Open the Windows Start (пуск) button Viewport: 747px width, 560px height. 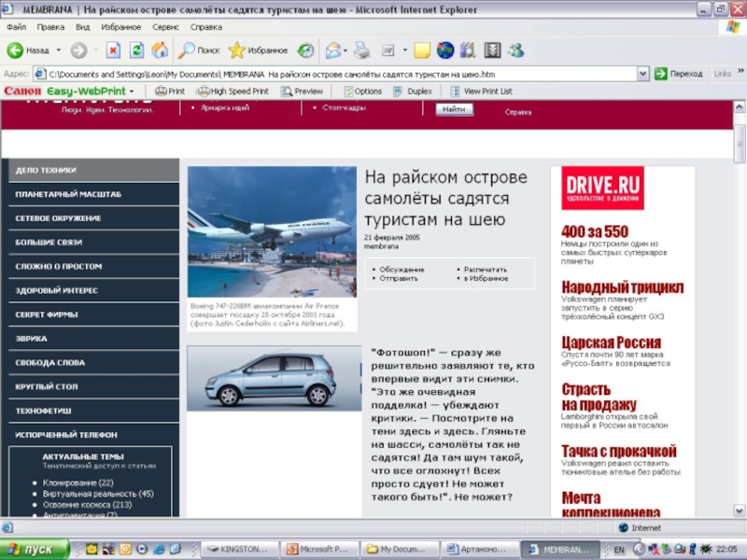tap(35, 550)
